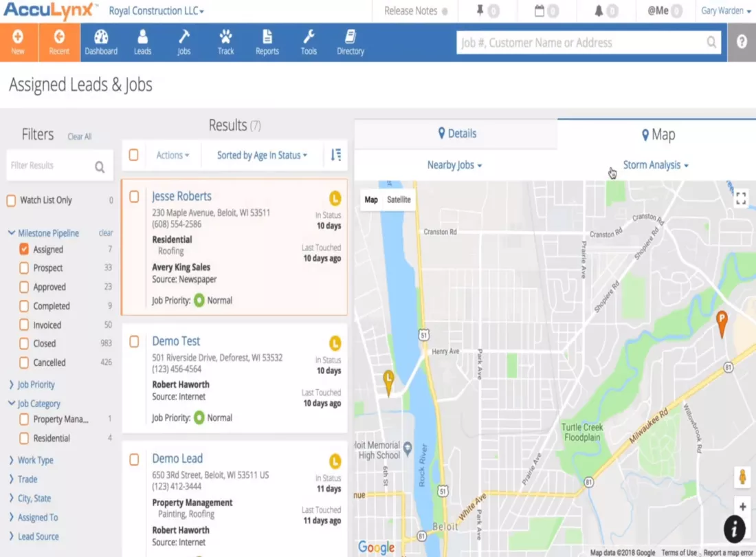Click the New plus icon
The height and width of the screenshot is (557, 756).
(18, 37)
